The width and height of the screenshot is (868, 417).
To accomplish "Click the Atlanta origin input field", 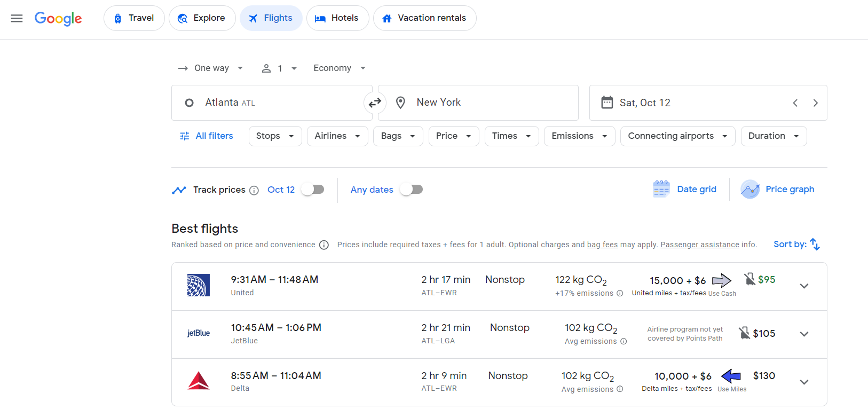I will tap(272, 103).
